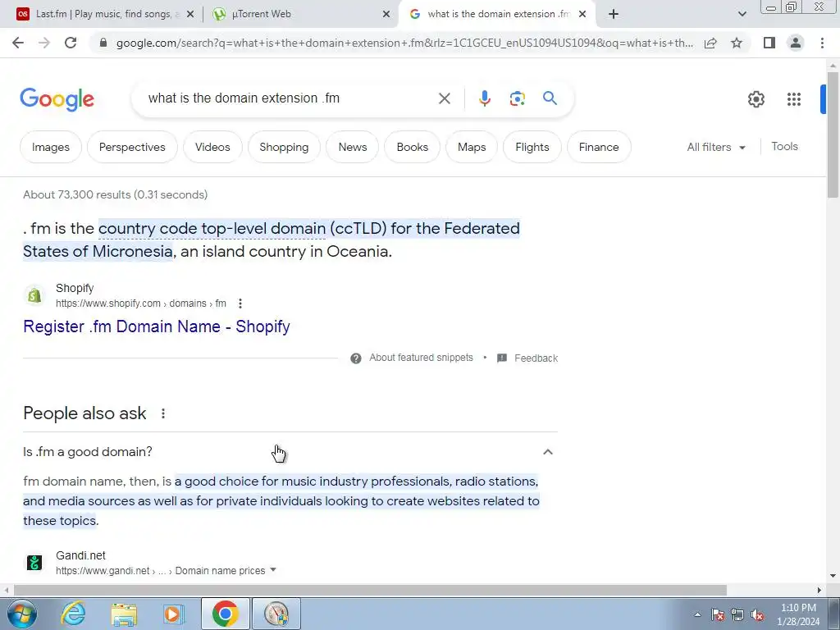Screen dimensions: 840x630
Task: Open the Chrome profile avatar
Action: click(796, 43)
